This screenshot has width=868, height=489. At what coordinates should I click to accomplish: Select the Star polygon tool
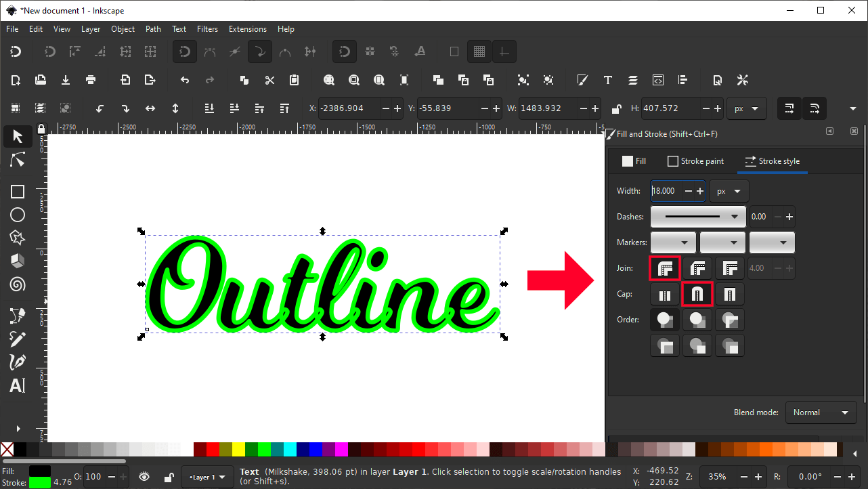[18, 238]
